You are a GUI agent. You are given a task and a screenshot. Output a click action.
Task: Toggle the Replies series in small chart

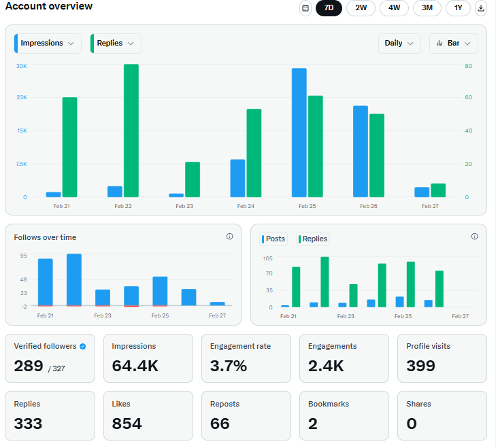pos(313,239)
